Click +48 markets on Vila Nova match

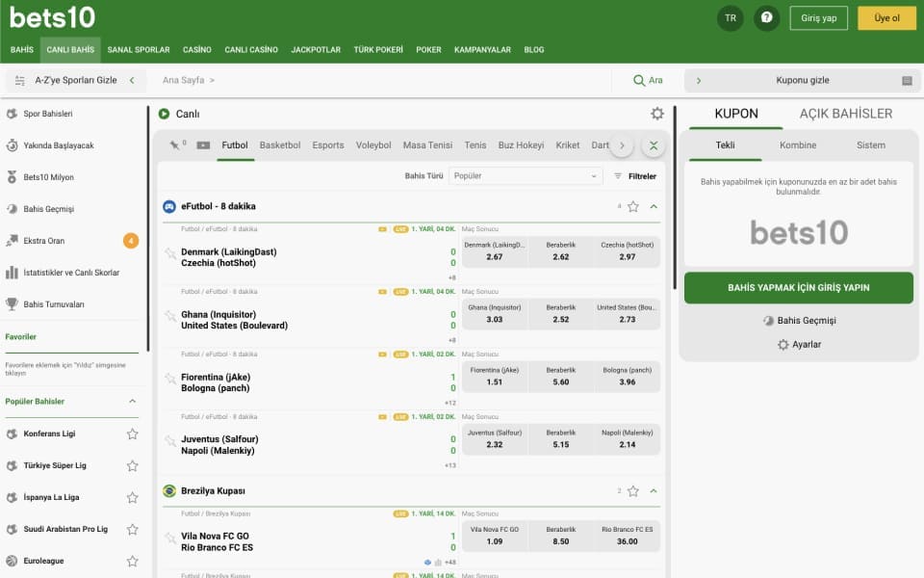point(450,562)
